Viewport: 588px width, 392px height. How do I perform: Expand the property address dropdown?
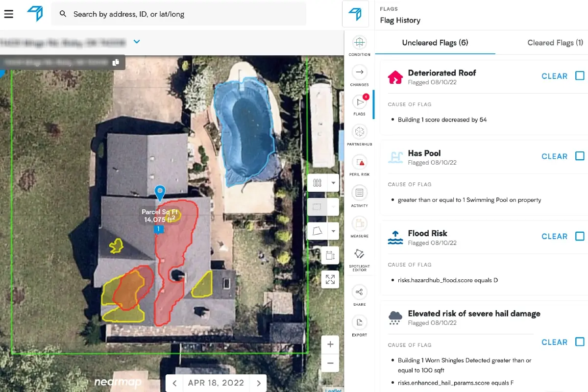[x=136, y=42]
